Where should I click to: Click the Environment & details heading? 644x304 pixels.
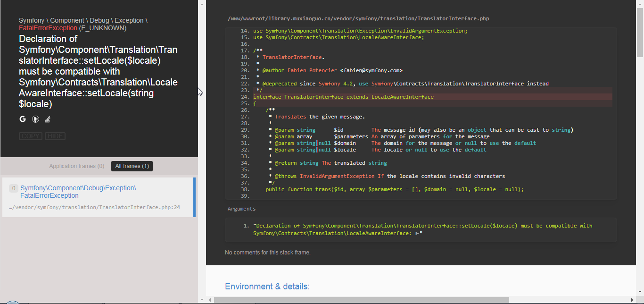pyautogui.click(x=267, y=287)
